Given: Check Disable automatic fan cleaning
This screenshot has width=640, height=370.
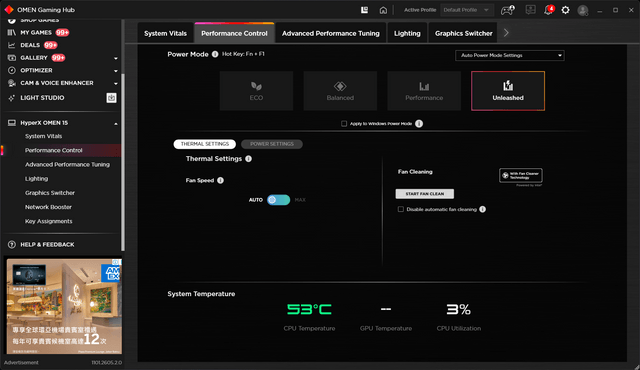Looking at the screenshot, I should (x=401, y=209).
